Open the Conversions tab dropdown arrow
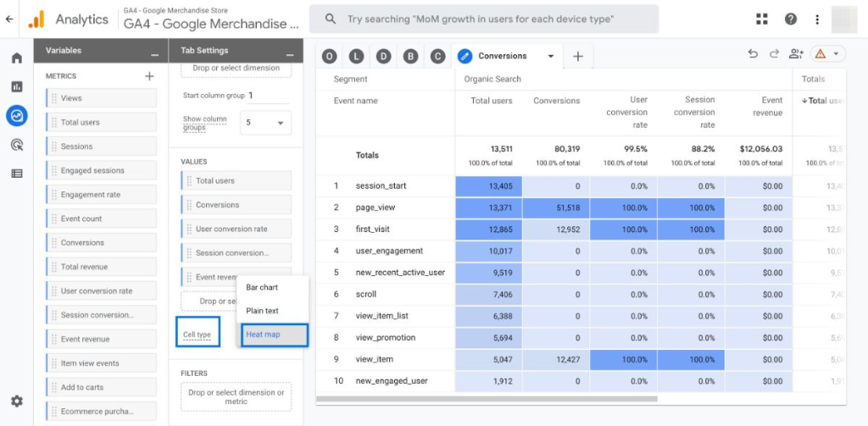The width and height of the screenshot is (868, 426). click(x=550, y=56)
